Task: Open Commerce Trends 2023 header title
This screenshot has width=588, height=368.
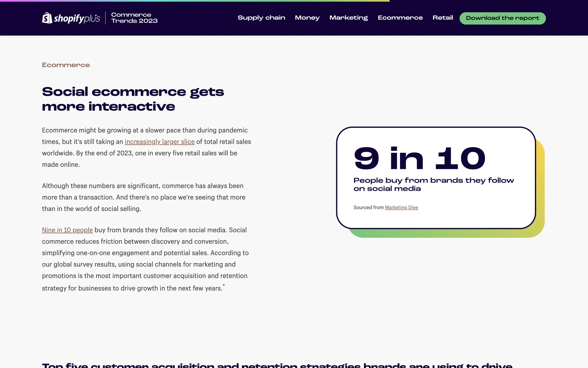Action: (134, 18)
